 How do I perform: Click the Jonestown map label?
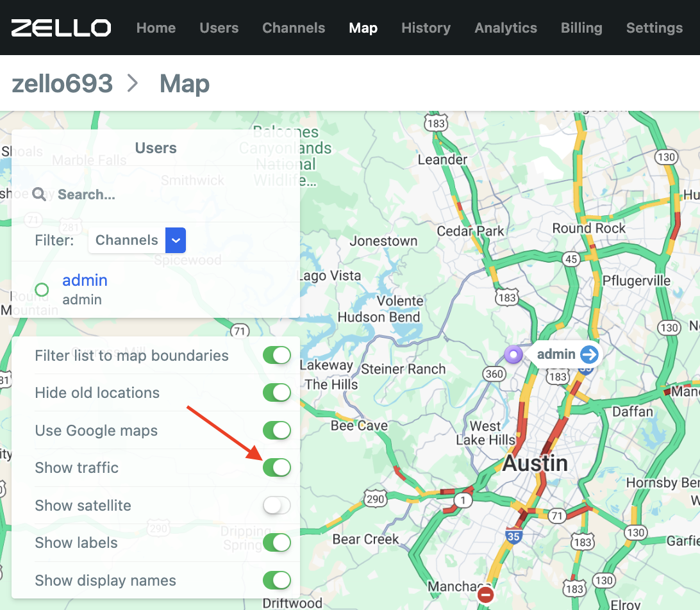click(x=383, y=241)
